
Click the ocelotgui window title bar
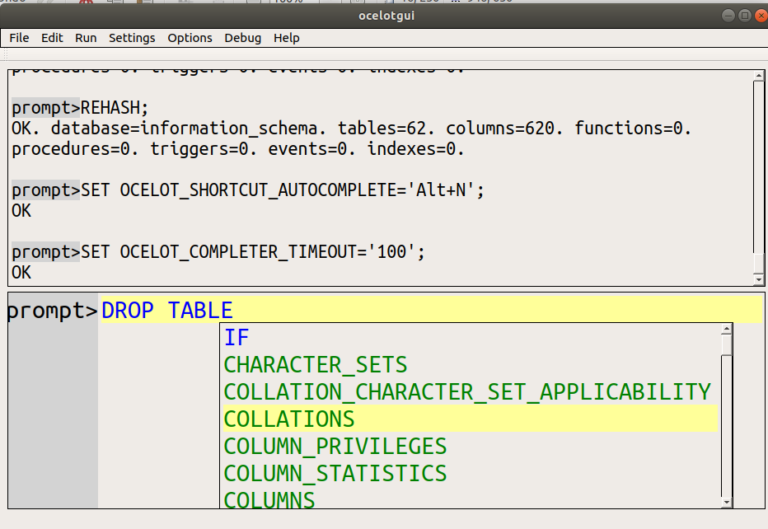(x=386, y=16)
